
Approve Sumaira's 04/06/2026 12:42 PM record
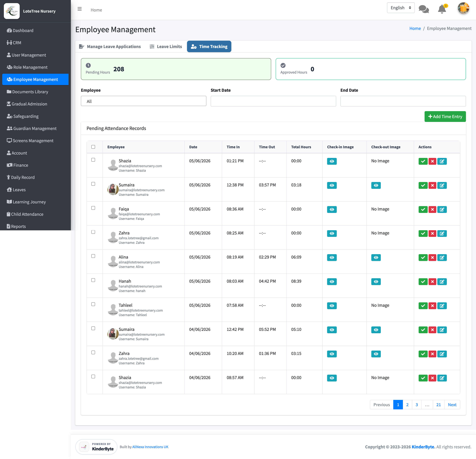(x=423, y=330)
